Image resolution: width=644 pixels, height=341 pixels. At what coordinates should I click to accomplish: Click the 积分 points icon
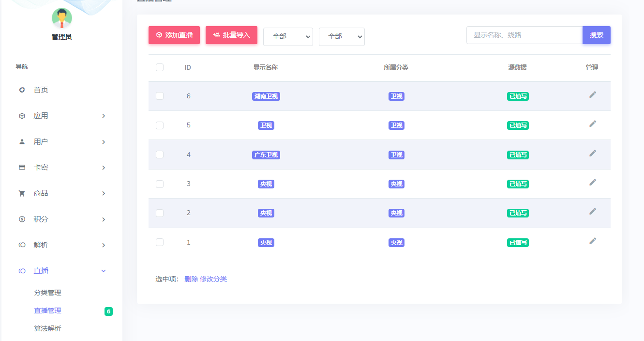pyautogui.click(x=21, y=219)
